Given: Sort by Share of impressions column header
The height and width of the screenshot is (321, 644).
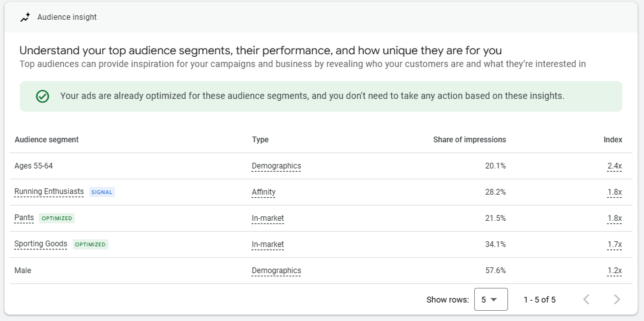Looking at the screenshot, I should pyautogui.click(x=470, y=140).
